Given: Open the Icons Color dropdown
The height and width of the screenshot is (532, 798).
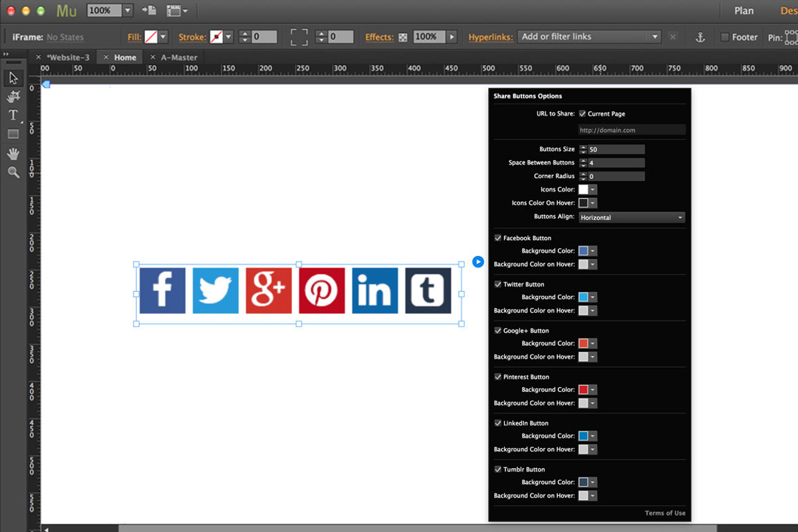Looking at the screenshot, I should click(593, 190).
